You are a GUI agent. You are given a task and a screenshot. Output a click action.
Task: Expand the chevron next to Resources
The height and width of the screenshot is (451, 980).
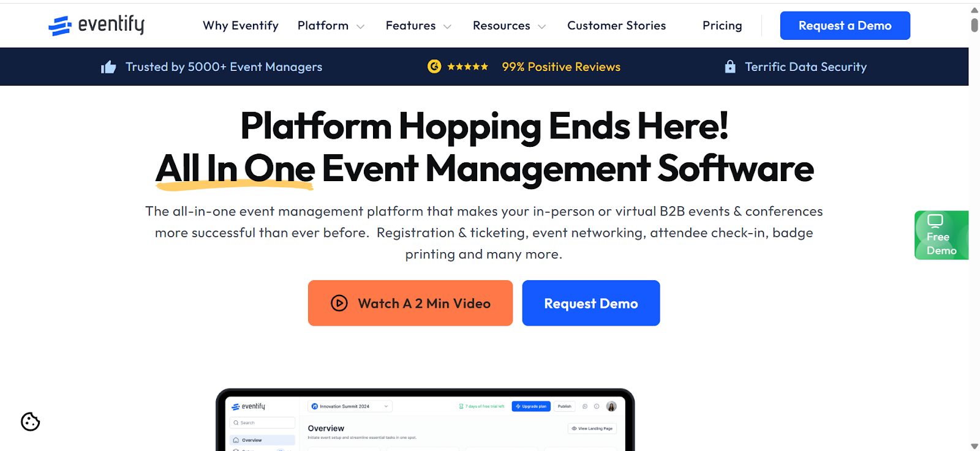(541, 26)
